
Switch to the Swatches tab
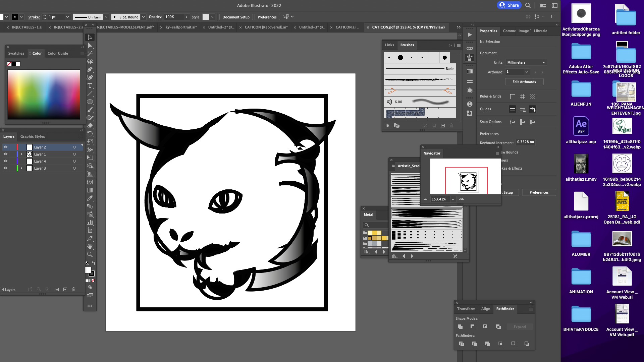pyautogui.click(x=16, y=53)
